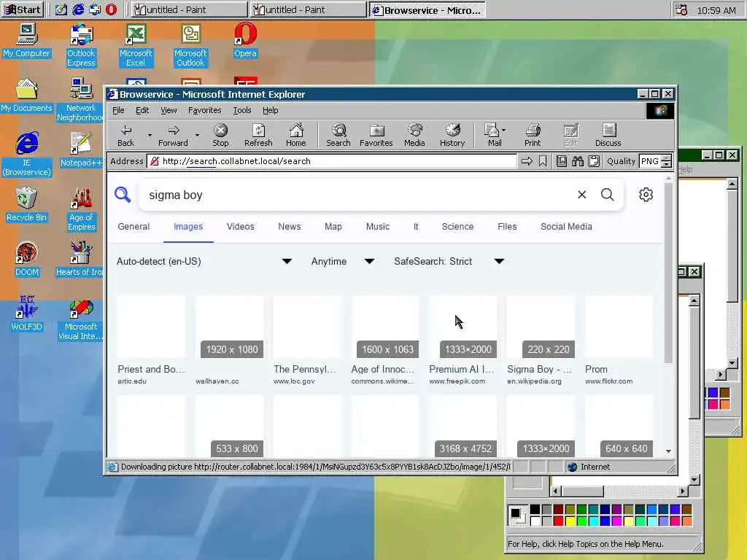Open the Favorites menu

point(204,111)
